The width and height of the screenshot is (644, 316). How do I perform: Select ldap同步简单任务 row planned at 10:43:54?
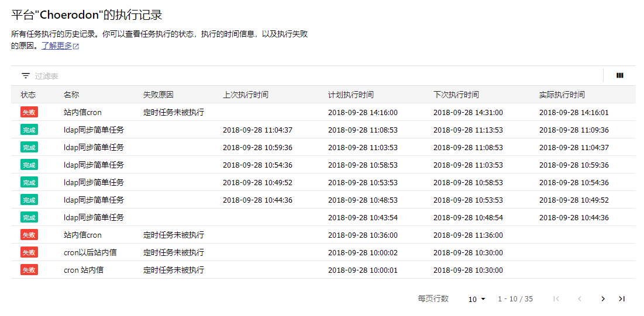pos(323,217)
